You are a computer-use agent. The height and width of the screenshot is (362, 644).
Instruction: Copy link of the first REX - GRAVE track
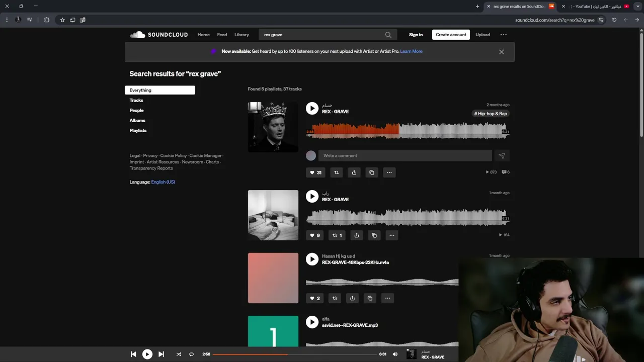(x=372, y=172)
